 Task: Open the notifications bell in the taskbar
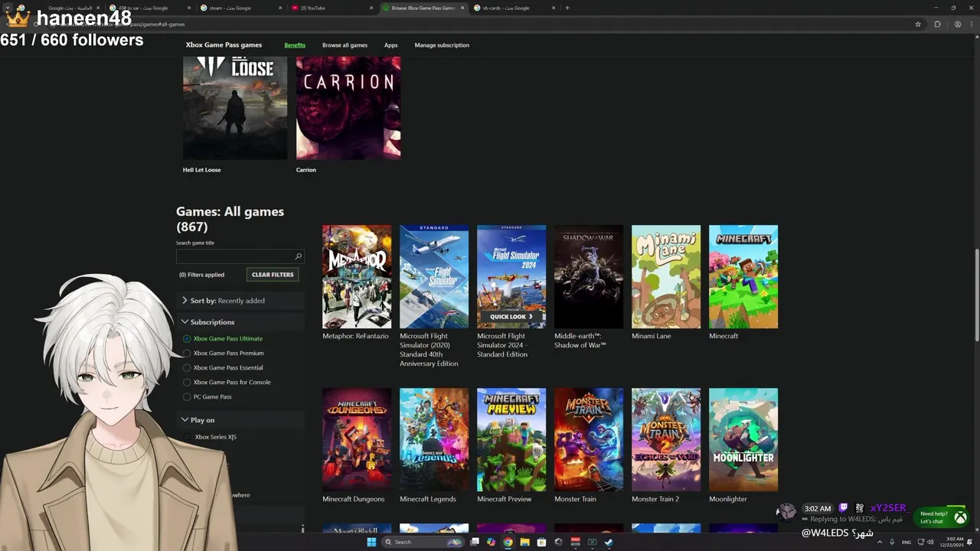(970, 542)
